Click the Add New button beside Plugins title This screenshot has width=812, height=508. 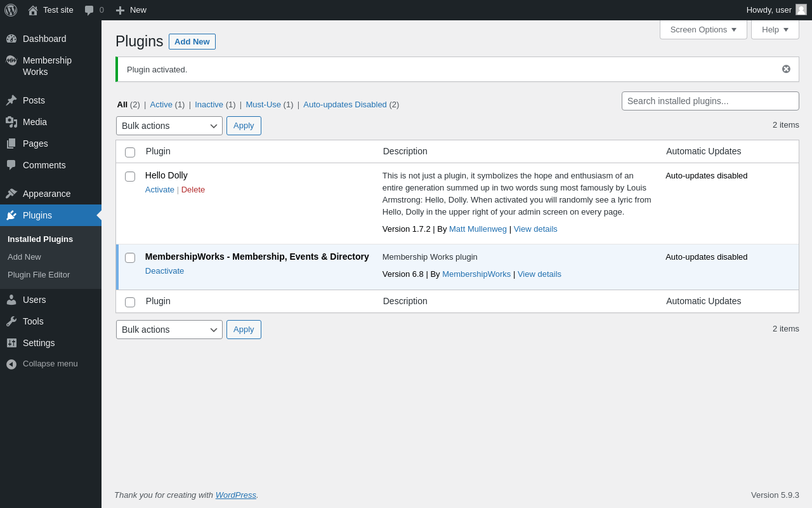(192, 42)
